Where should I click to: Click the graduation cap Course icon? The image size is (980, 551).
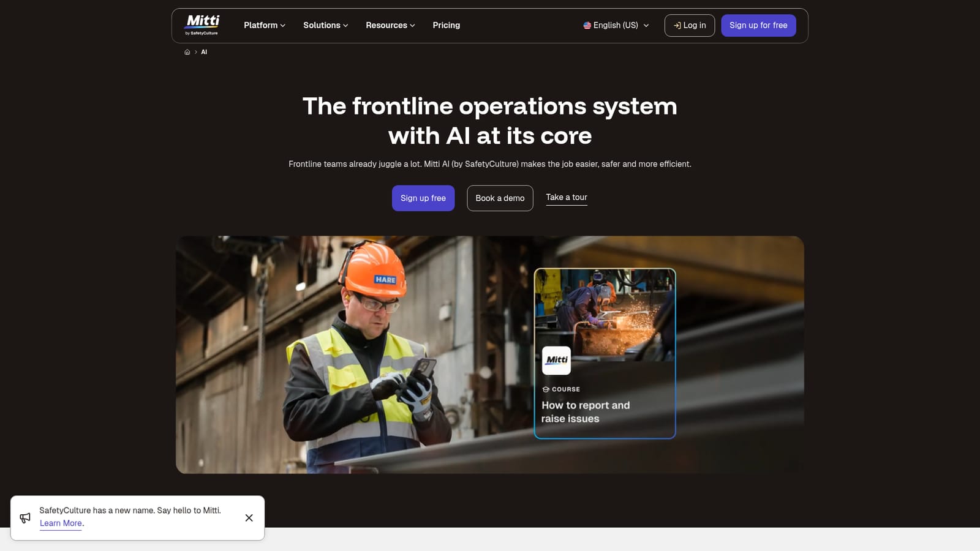[x=545, y=389]
